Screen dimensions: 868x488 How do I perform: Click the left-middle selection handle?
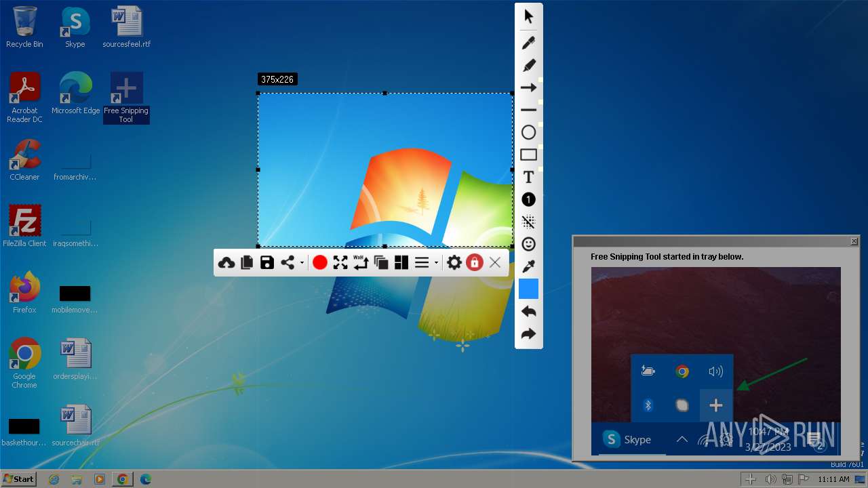[x=258, y=169]
